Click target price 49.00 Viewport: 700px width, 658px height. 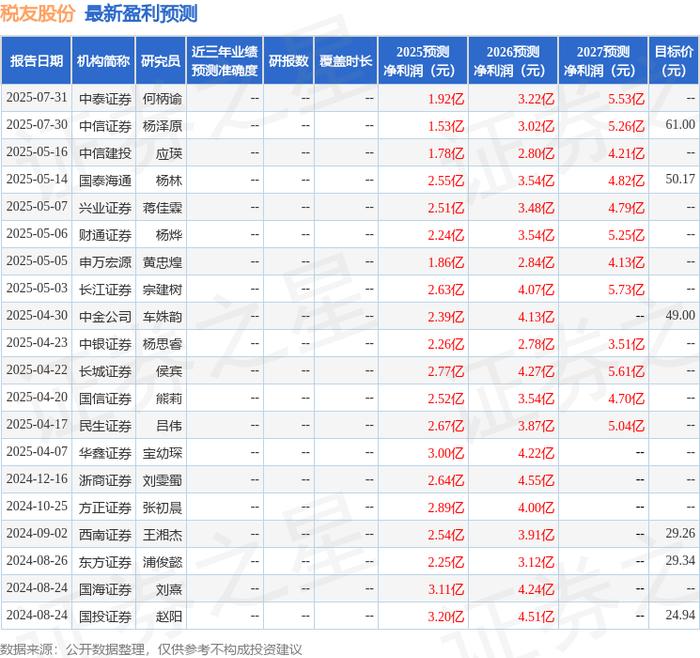coord(680,315)
